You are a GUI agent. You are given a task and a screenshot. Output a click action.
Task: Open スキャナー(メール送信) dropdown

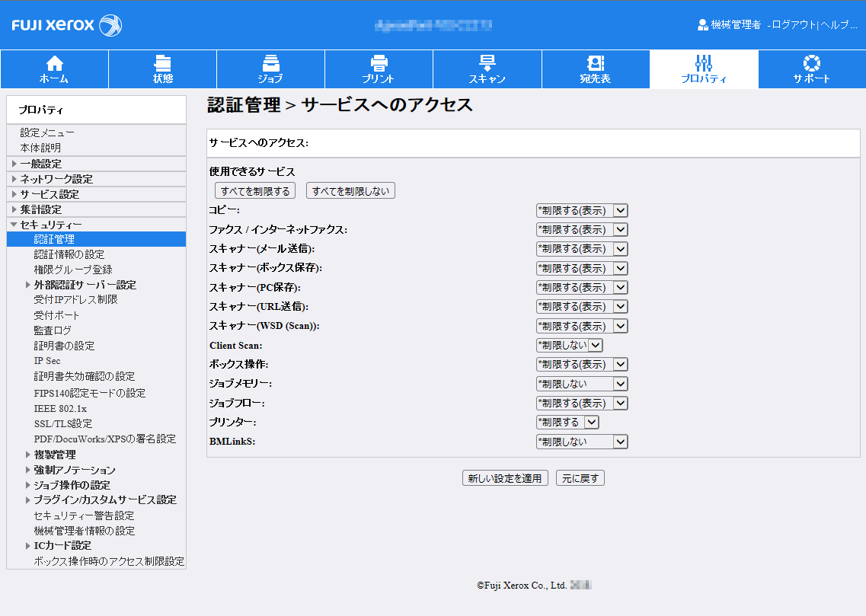[x=582, y=249]
